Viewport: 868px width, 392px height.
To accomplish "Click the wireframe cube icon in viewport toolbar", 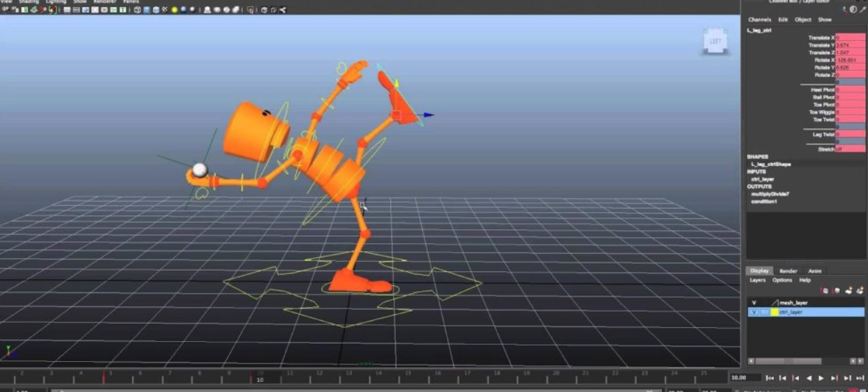I will point(138,10).
